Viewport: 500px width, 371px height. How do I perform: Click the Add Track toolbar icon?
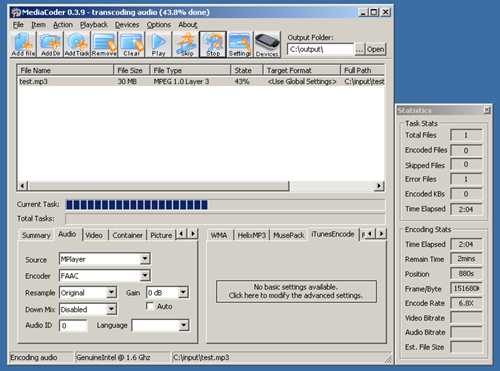tap(77, 45)
